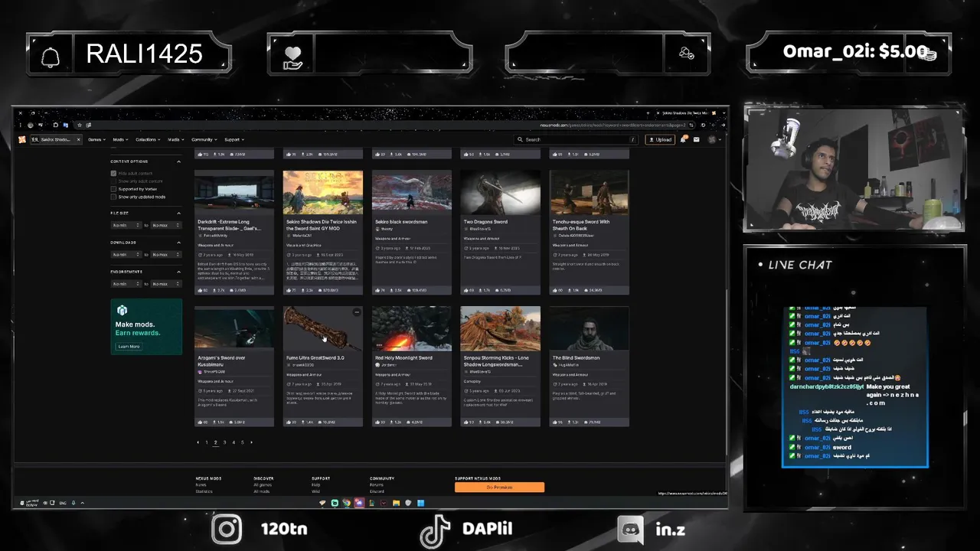Screen dimensions: 980x551
Task: Select page 4 in pagination
Action: [x=234, y=442]
